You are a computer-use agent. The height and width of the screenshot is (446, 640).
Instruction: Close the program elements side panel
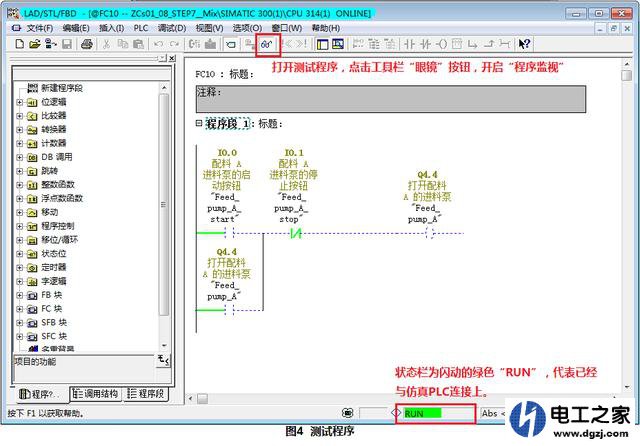pyautogui.click(x=172, y=58)
